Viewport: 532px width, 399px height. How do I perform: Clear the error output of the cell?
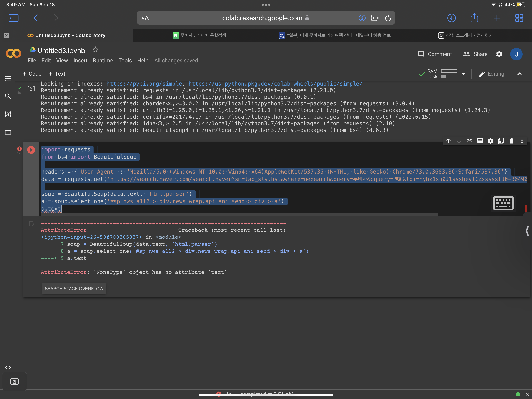[32, 224]
